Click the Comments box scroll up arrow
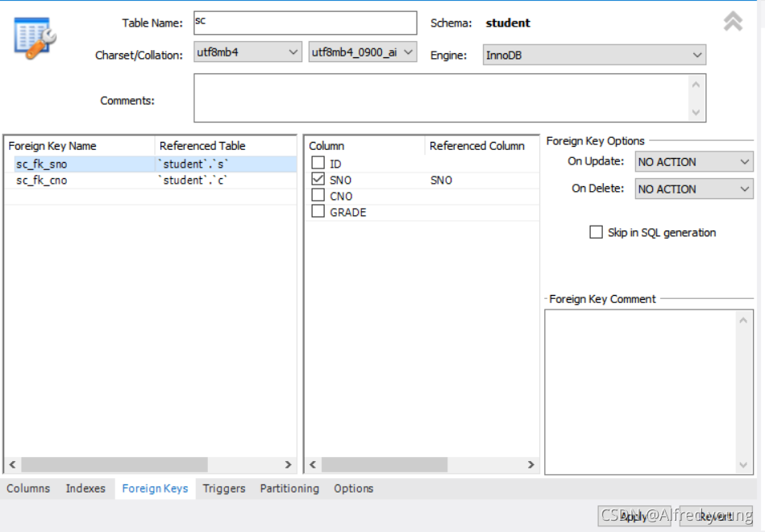765x532 pixels. tap(696, 85)
